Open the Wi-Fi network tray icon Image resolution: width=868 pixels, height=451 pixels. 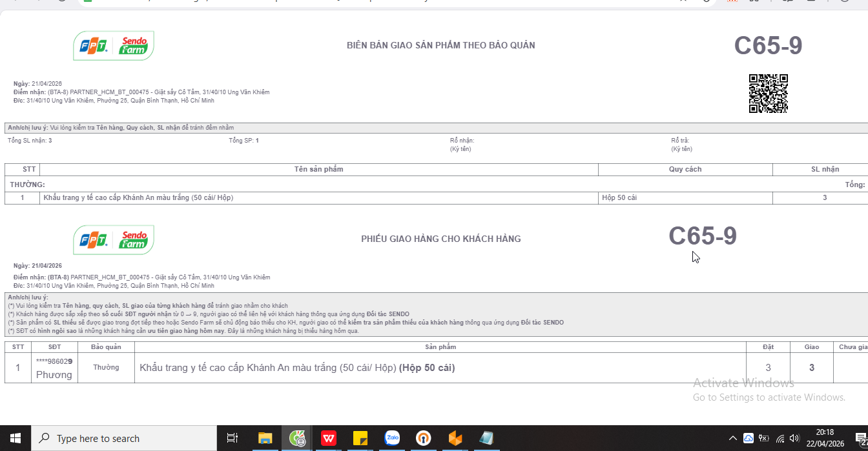click(x=780, y=439)
